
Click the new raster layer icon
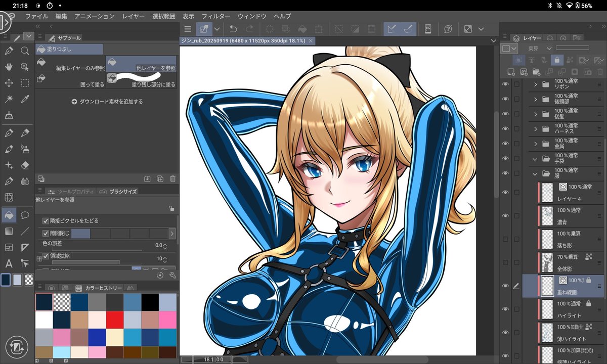point(511,72)
